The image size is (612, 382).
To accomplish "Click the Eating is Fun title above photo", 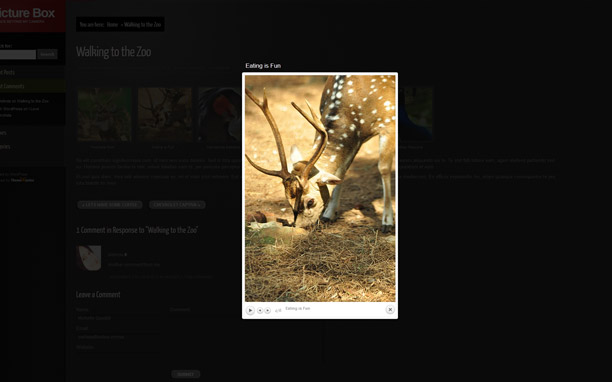I will point(263,66).
